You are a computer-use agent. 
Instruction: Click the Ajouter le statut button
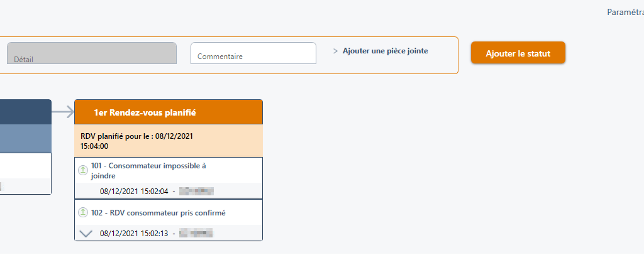click(518, 53)
